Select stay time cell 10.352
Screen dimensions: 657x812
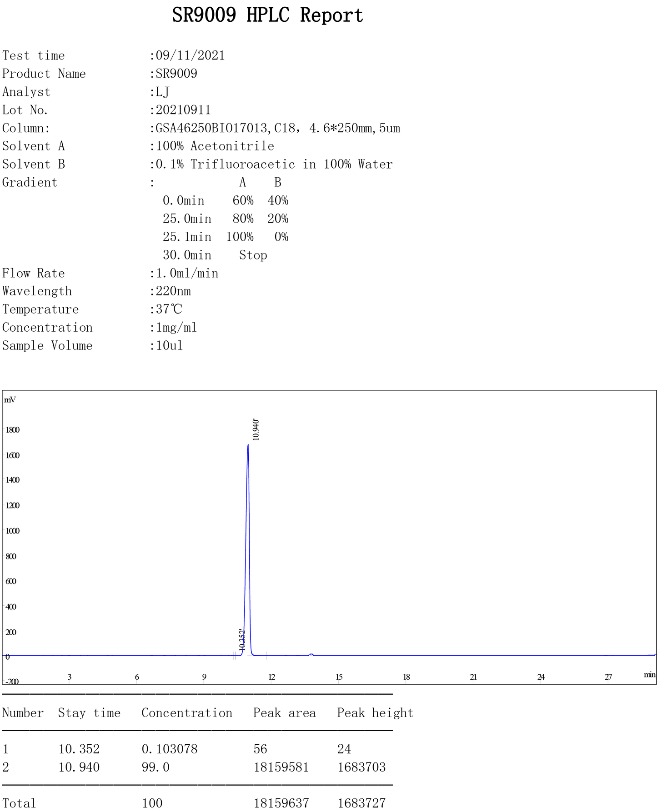coord(79,749)
